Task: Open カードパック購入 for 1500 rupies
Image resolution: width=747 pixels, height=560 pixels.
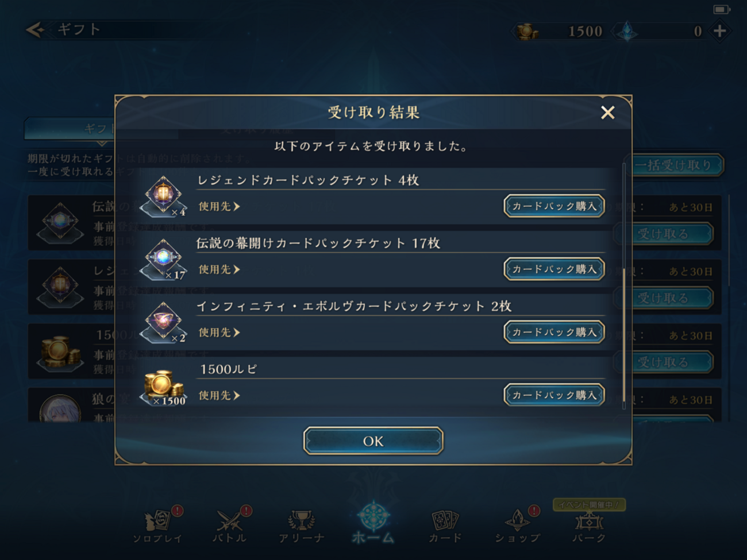Action: tap(554, 395)
